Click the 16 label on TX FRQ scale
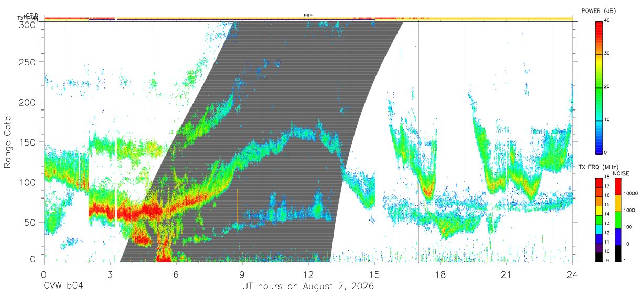 click(x=607, y=196)
